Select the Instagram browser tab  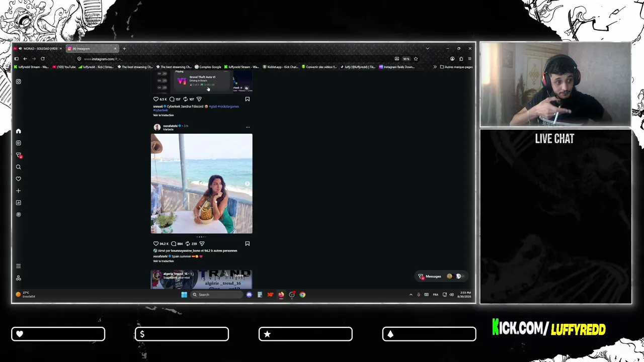click(93, 49)
